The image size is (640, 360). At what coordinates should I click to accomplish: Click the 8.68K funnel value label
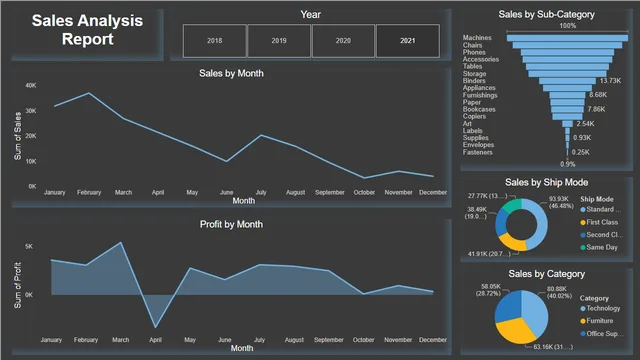click(x=598, y=95)
